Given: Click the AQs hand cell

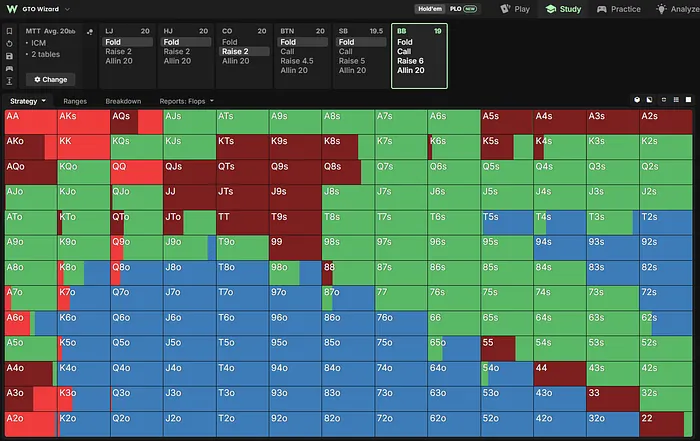Looking at the screenshot, I should point(137,122).
